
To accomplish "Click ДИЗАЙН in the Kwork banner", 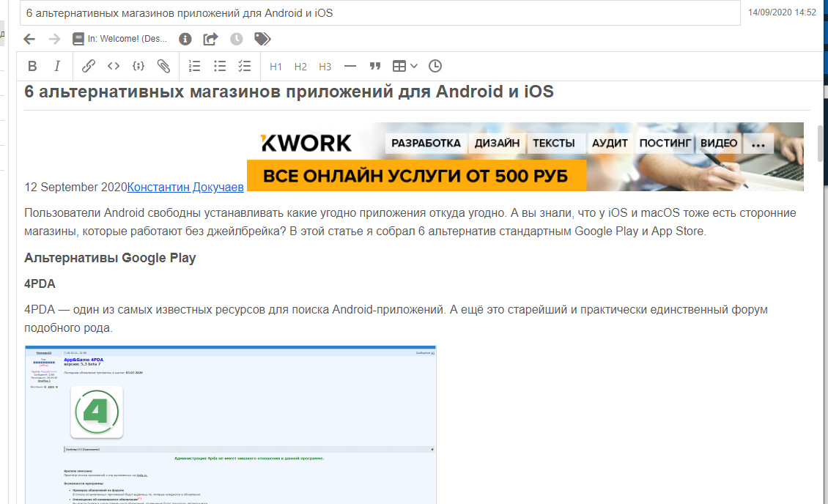I will point(497,143).
